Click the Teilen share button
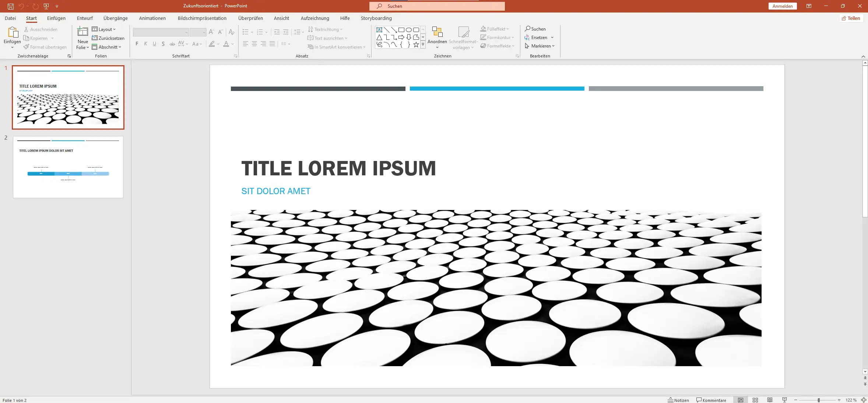 coord(851,18)
